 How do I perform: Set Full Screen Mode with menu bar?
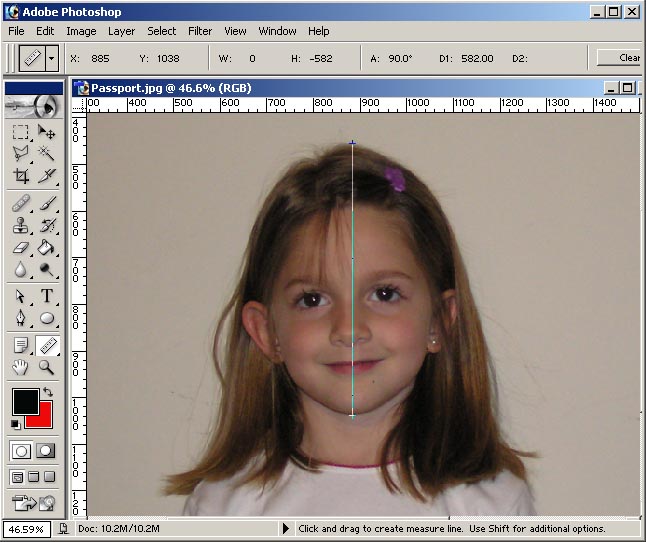[33, 477]
